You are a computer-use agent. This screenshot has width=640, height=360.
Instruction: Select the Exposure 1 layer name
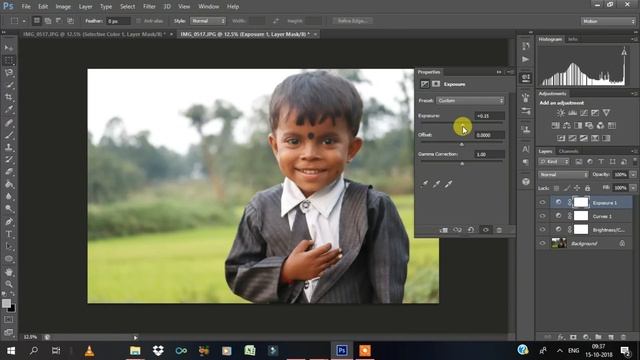coord(604,203)
